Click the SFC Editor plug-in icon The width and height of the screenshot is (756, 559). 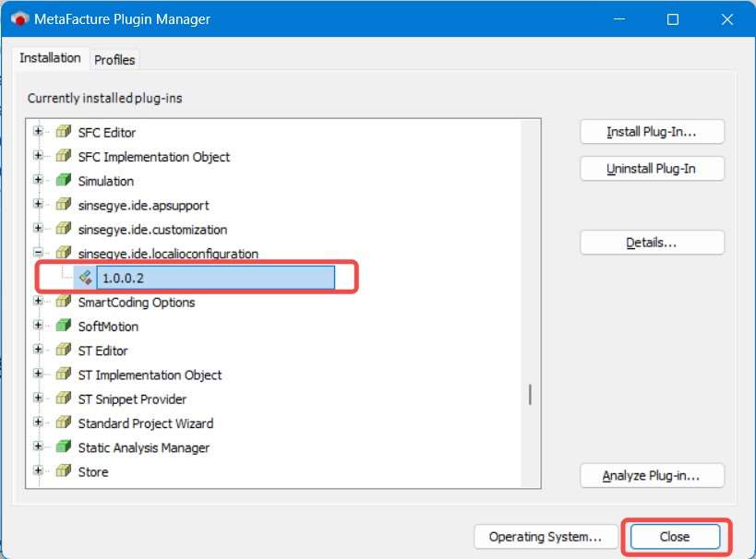[63, 133]
